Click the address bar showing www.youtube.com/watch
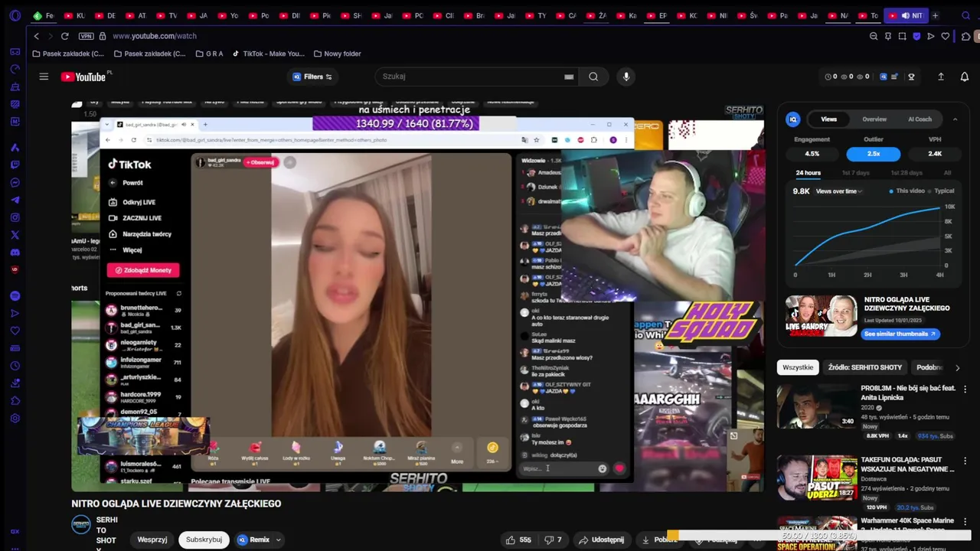 tap(155, 36)
